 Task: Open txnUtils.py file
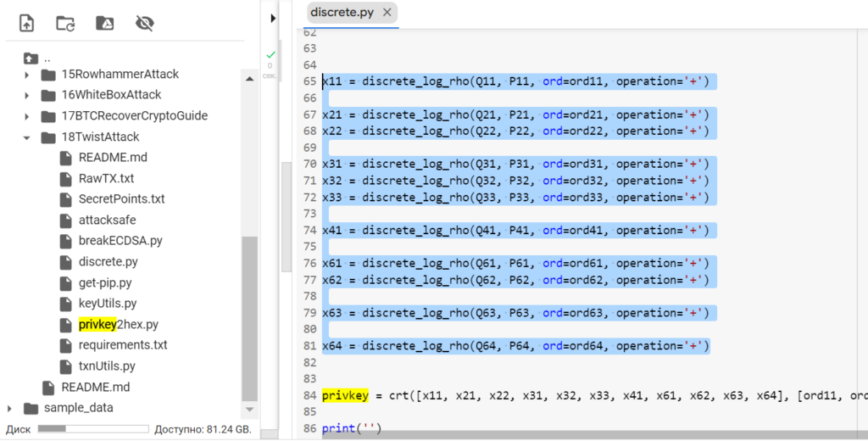click(x=107, y=366)
